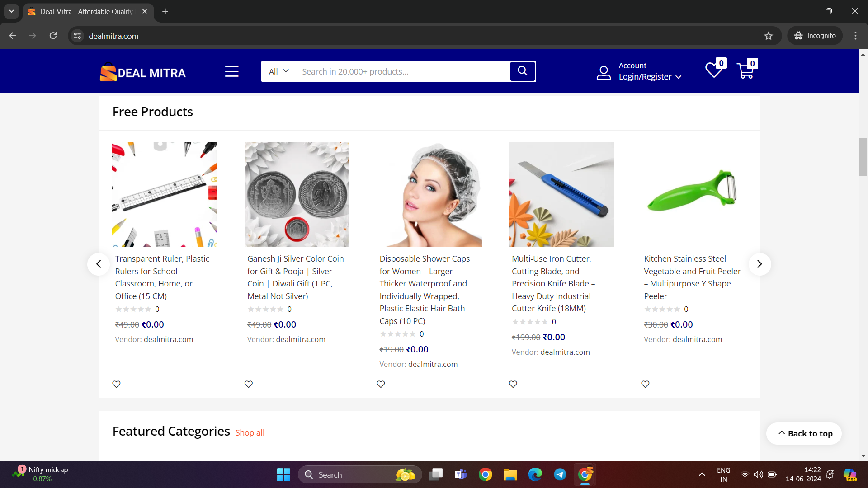868x488 pixels.
Task: Open the hamburger menu icon
Action: [x=231, y=71]
